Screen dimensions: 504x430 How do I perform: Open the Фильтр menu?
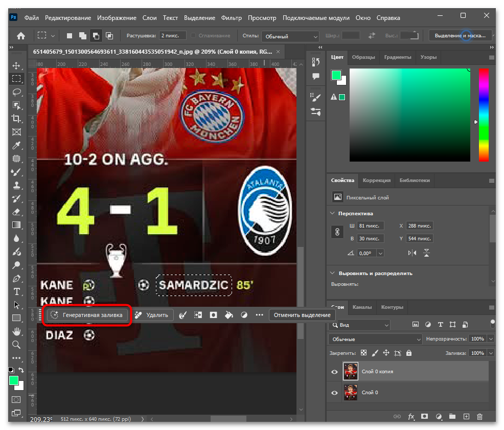pos(231,18)
